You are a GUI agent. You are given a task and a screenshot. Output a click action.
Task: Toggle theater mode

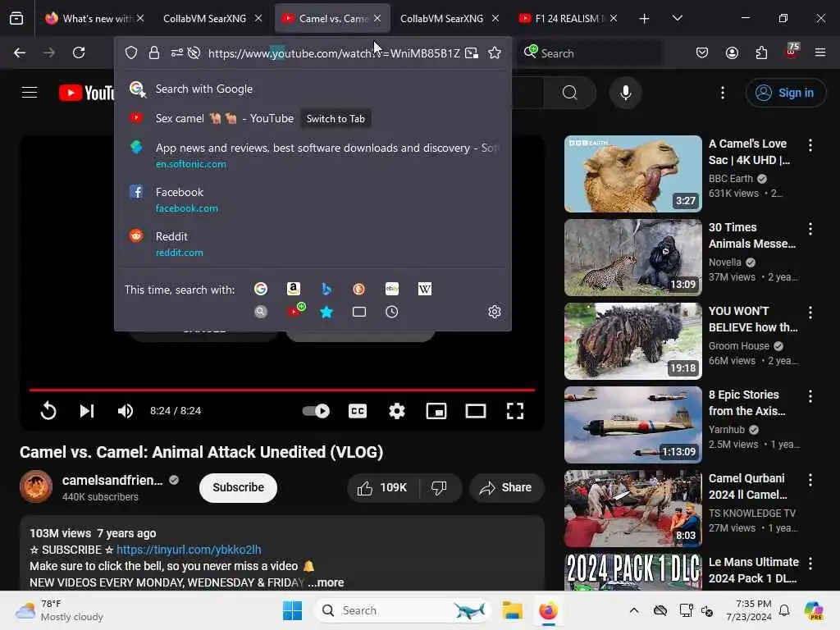click(476, 411)
